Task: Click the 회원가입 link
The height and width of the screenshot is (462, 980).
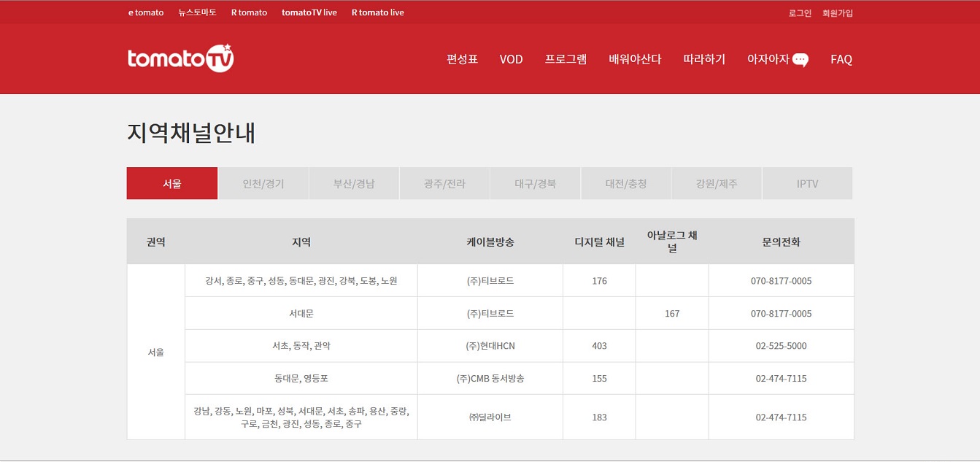Action: point(837,12)
